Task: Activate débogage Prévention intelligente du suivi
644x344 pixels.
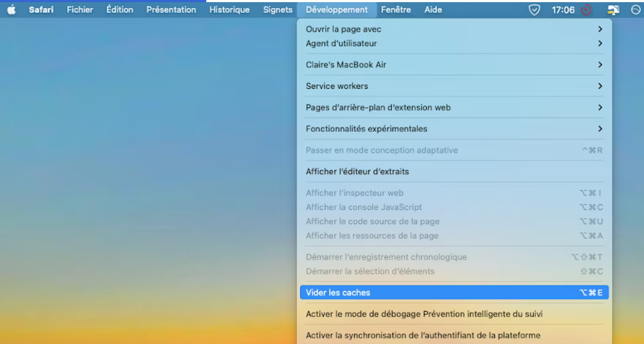Action: [454, 315]
